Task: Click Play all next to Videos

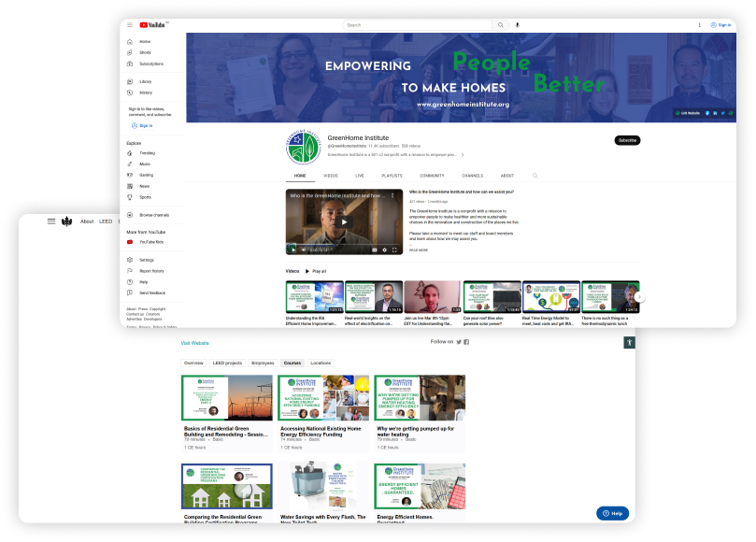Action: pyautogui.click(x=316, y=272)
